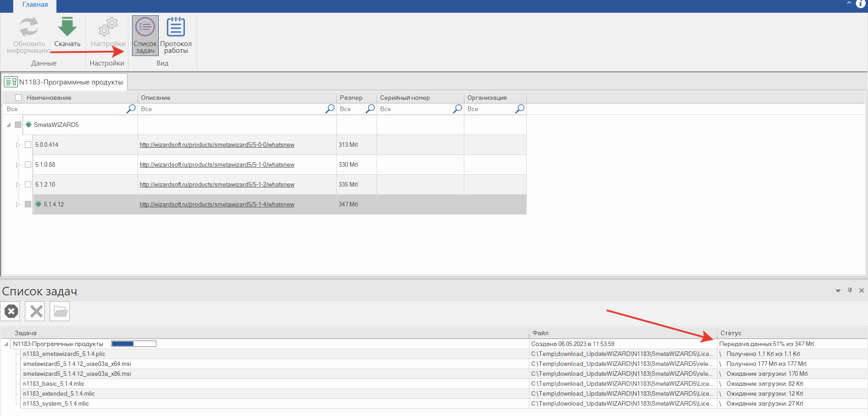The height and width of the screenshot is (416, 868).
Task: Pin the Список задач panel
Action: 850,290
